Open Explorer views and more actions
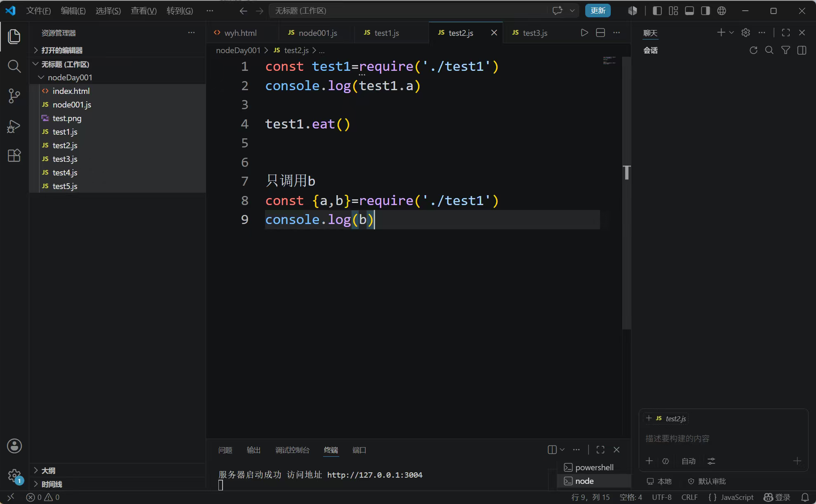The height and width of the screenshot is (504, 816). [191, 33]
